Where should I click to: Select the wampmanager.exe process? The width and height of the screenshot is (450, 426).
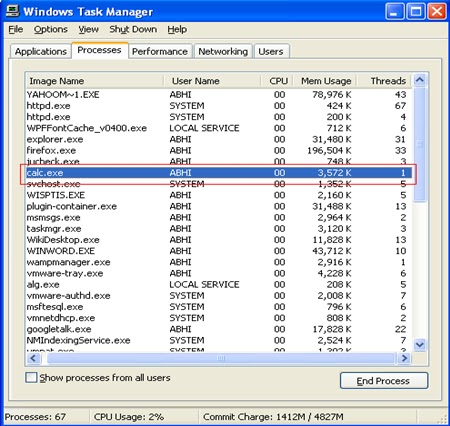click(219, 262)
